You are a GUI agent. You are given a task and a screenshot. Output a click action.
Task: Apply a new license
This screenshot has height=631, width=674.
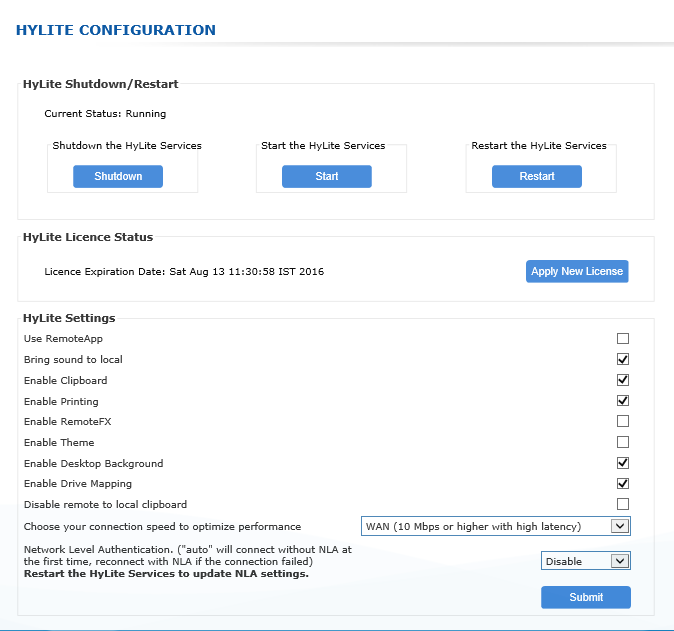pos(577,271)
